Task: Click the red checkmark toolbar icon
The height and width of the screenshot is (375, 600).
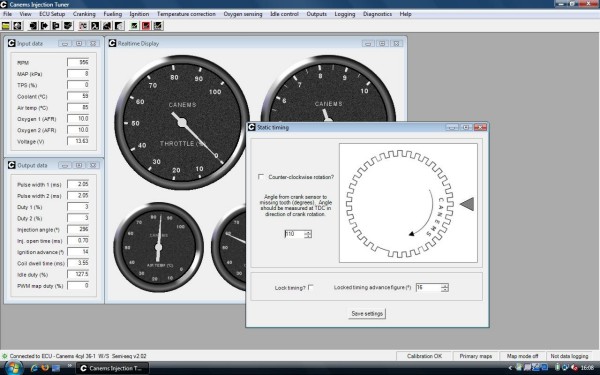Action: point(146,26)
